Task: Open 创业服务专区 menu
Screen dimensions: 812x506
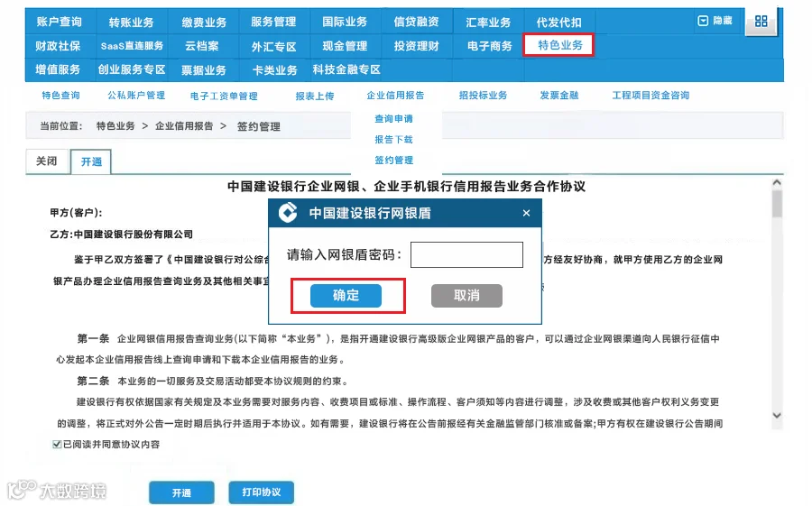Action: (x=132, y=69)
